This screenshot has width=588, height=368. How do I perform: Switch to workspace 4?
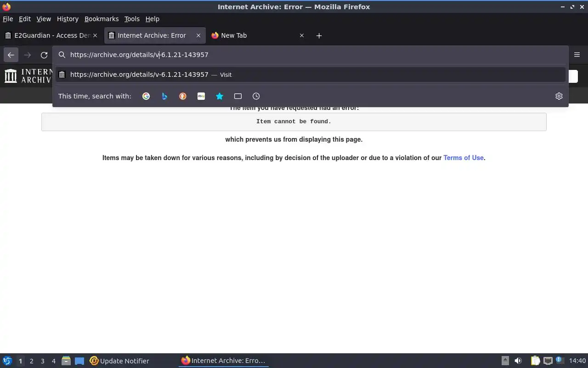pyautogui.click(x=53, y=361)
